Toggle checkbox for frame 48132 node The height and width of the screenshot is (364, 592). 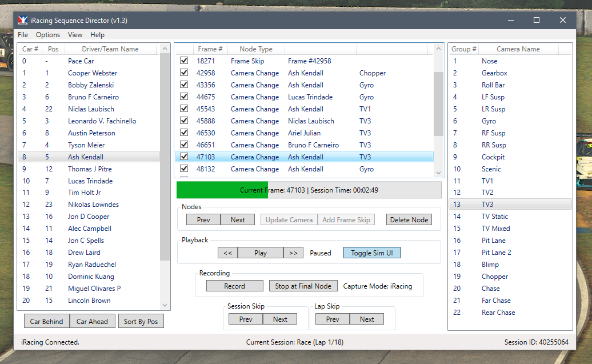pos(184,169)
